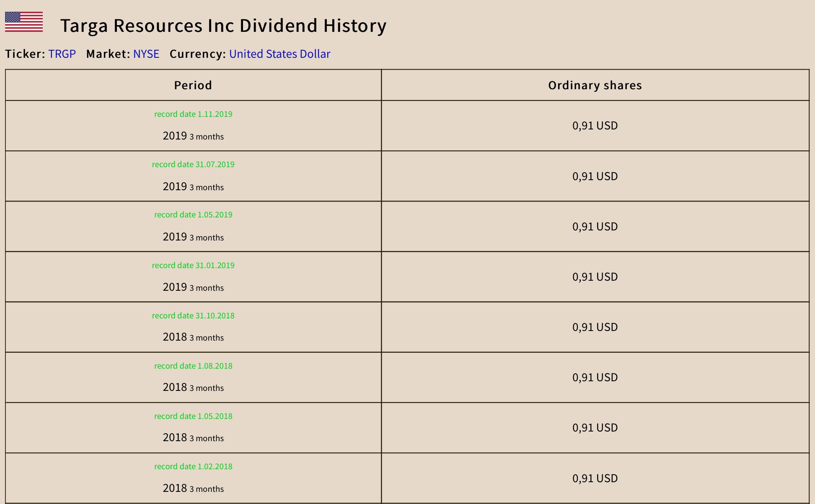Click the 0,91 USD dividend for 1.02.2018
815x504 pixels.
(595, 478)
